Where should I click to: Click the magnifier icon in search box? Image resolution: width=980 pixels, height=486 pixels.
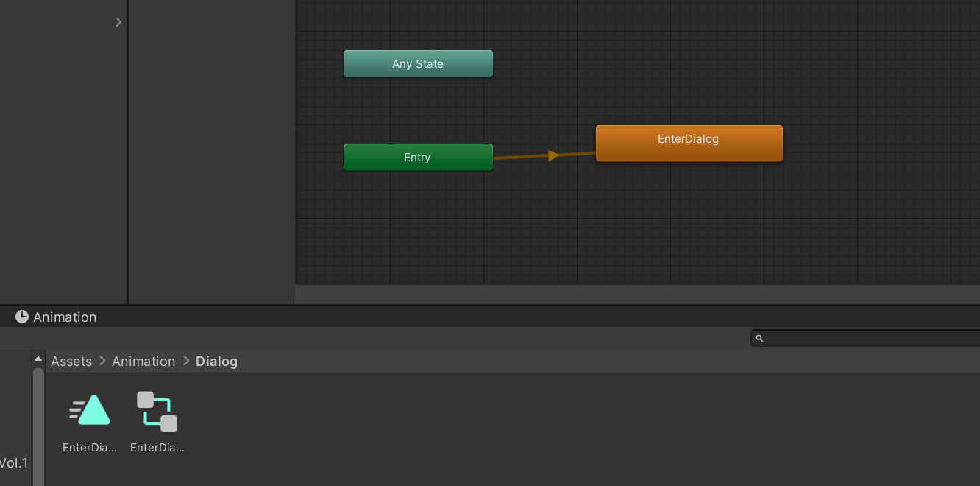760,339
